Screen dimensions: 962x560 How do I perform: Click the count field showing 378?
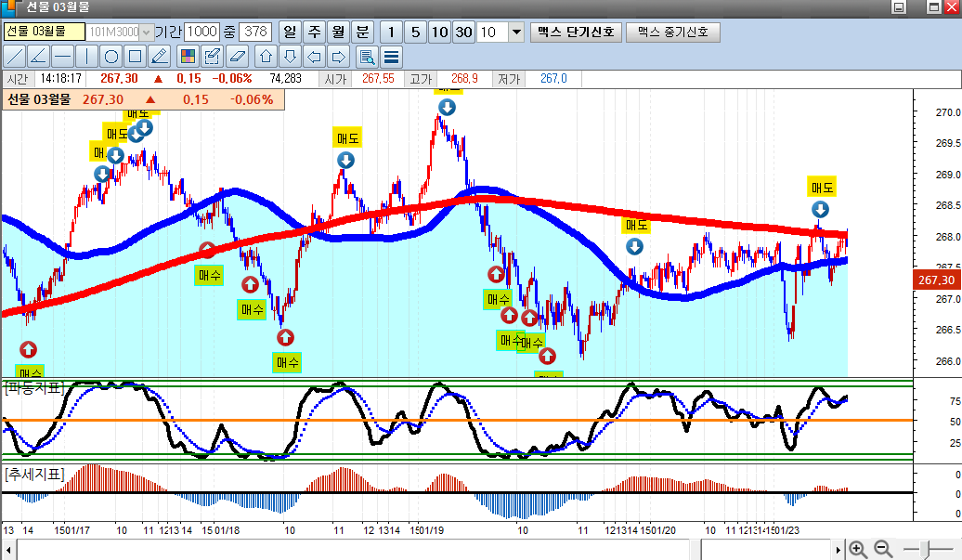click(x=255, y=32)
